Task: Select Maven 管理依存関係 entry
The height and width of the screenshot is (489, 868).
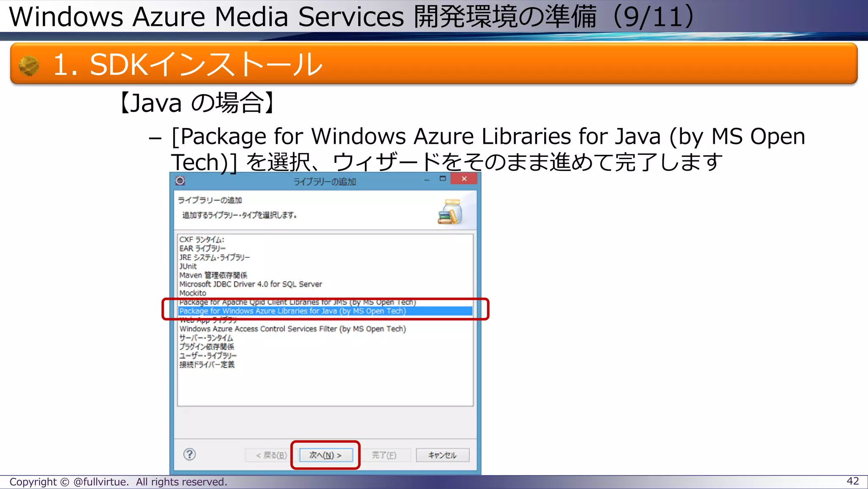Action: (x=325, y=275)
